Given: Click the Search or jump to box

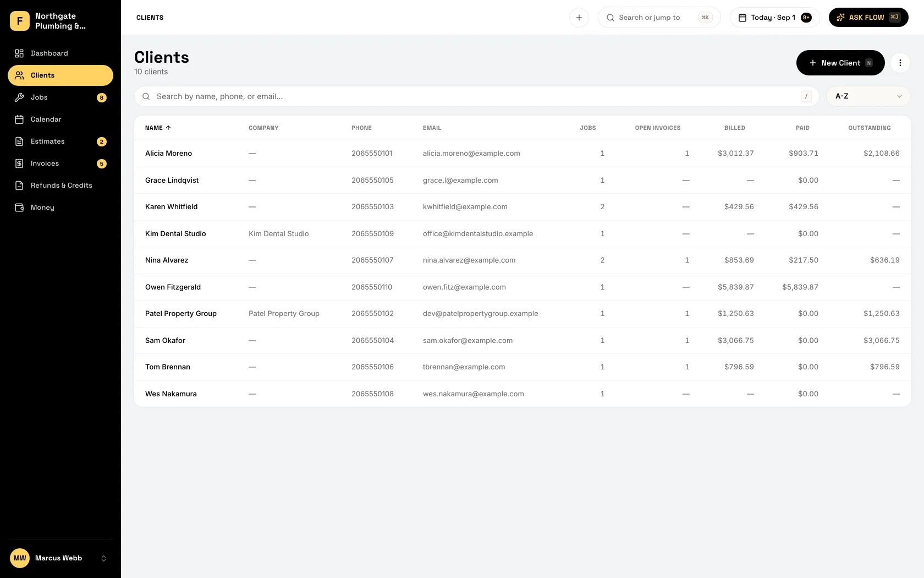Looking at the screenshot, I should pyautogui.click(x=659, y=18).
